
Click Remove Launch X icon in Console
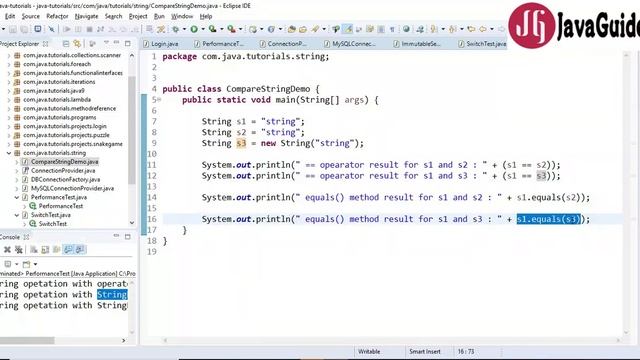[x=7, y=249]
